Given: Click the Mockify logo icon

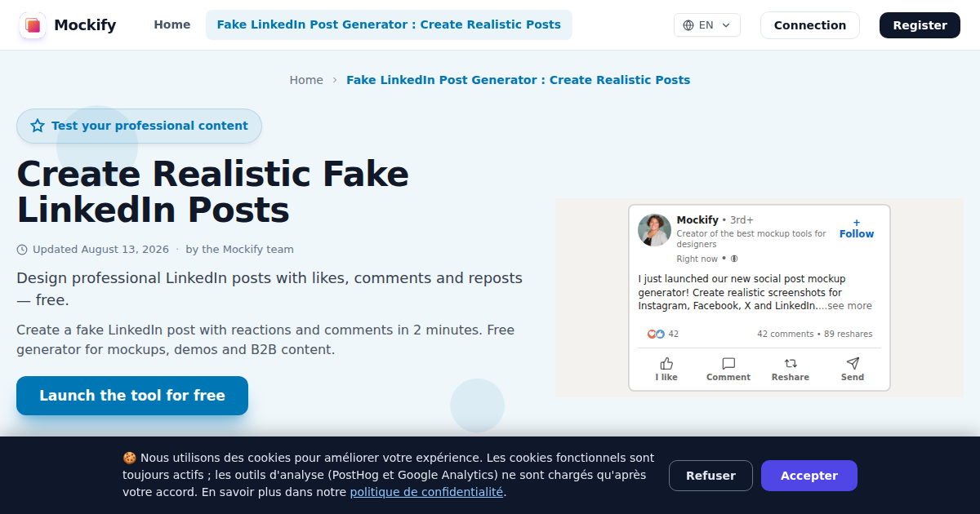Looking at the screenshot, I should pyautogui.click(x=33, y=25).
